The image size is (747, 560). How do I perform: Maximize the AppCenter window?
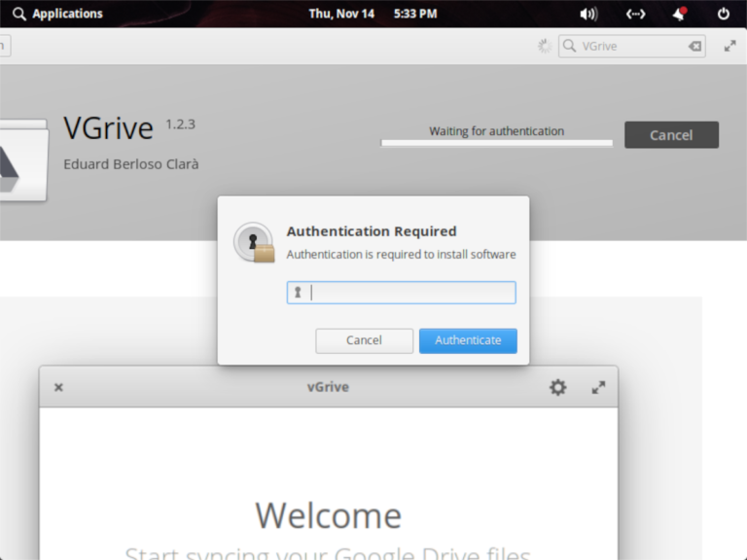(729, 47)
